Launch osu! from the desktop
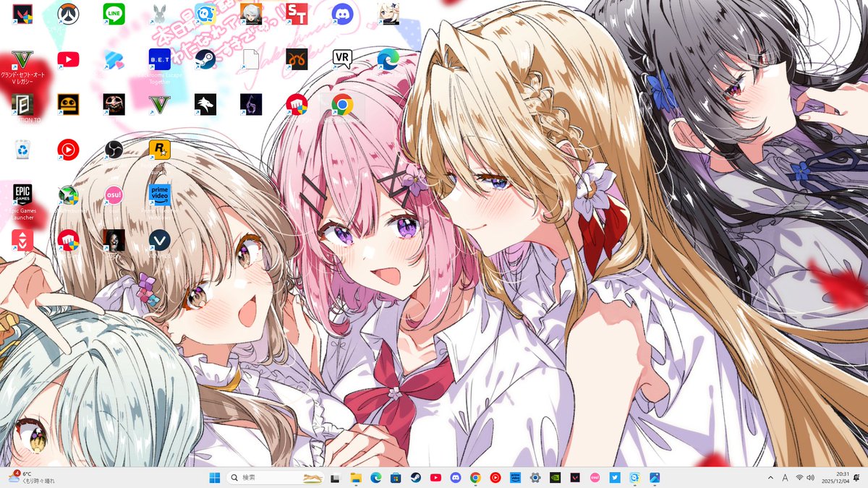Screen dimensions: 868x488 pos(114,195)
